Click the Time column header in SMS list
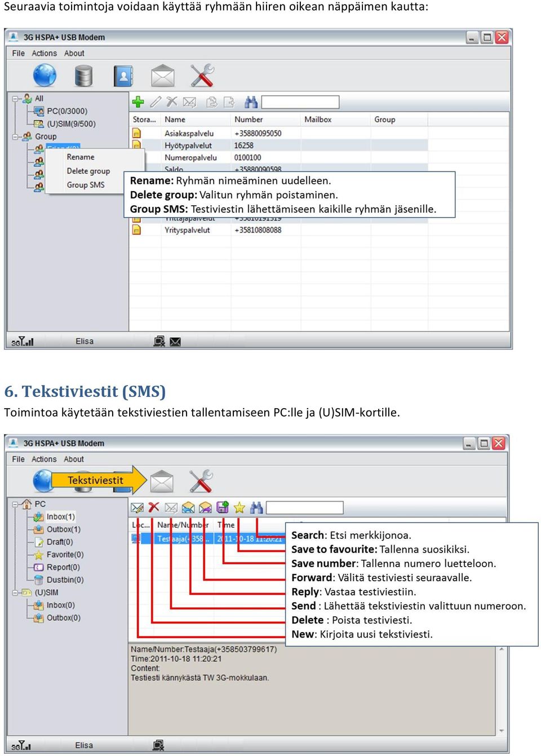This screenshot has height=756, width=541. tap(226, 525)
